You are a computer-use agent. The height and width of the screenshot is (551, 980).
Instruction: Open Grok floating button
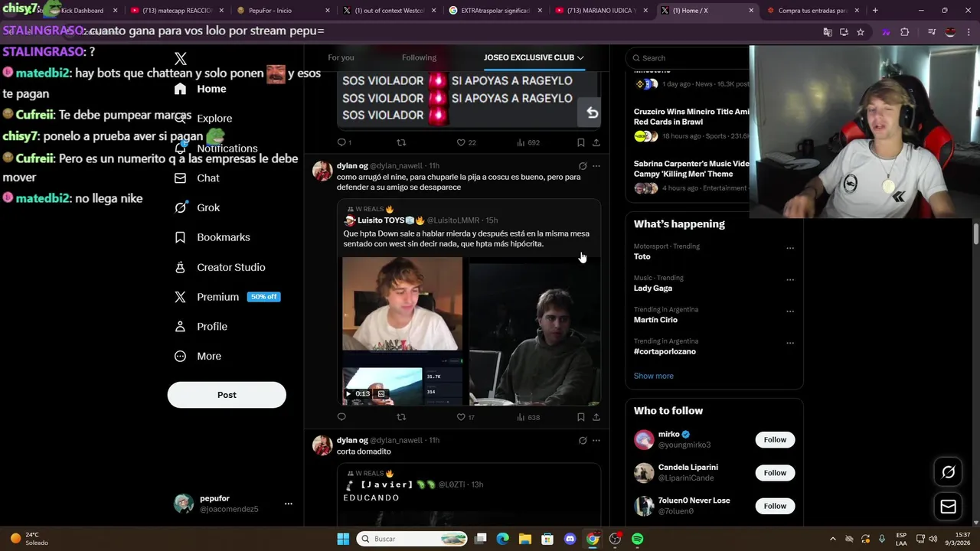[x=948, y=472]
